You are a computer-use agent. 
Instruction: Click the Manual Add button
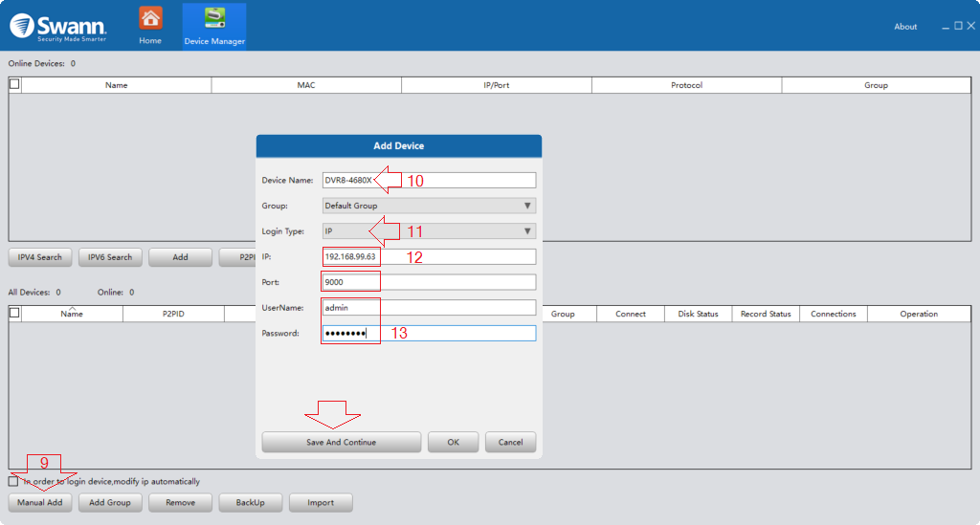pos(40,502)
